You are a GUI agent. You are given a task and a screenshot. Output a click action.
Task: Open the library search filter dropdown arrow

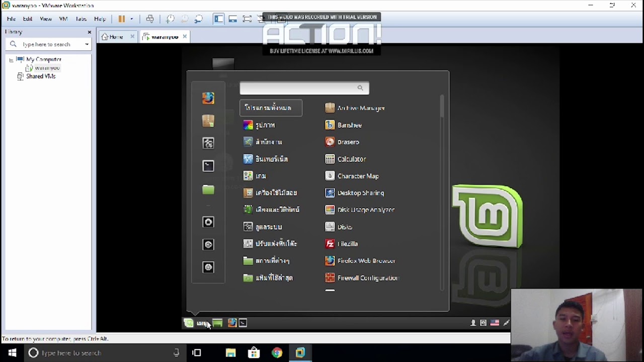[x=87, y=44]
